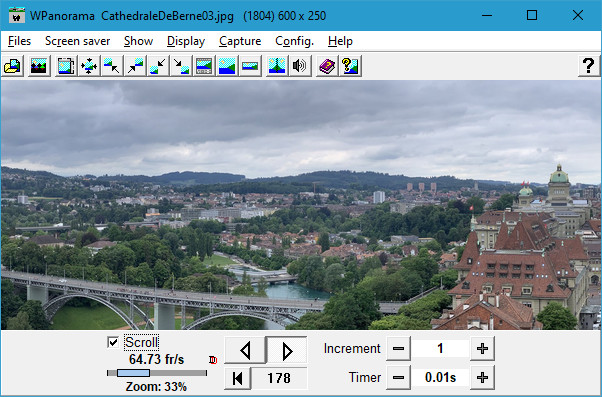This screenshot has height=397, width=602.
Task: Maximize the WPanorama window
Action: pos(532,16)
